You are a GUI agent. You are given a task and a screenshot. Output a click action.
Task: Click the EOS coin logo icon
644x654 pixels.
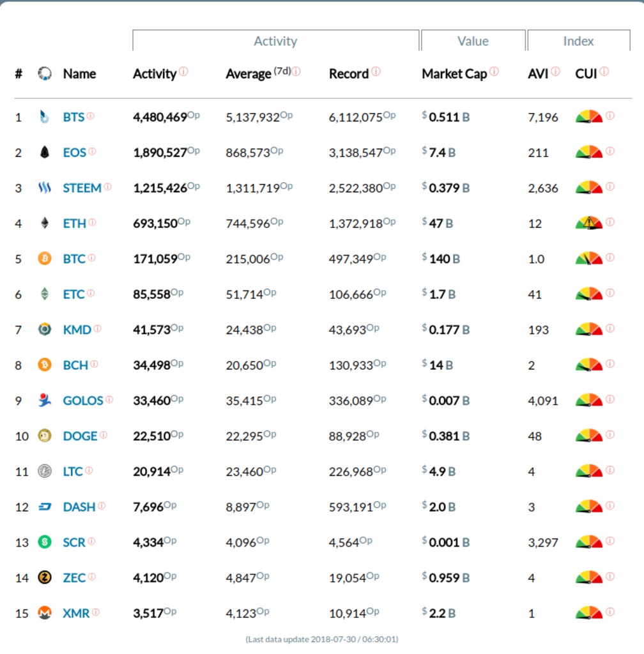pos(45,152)
